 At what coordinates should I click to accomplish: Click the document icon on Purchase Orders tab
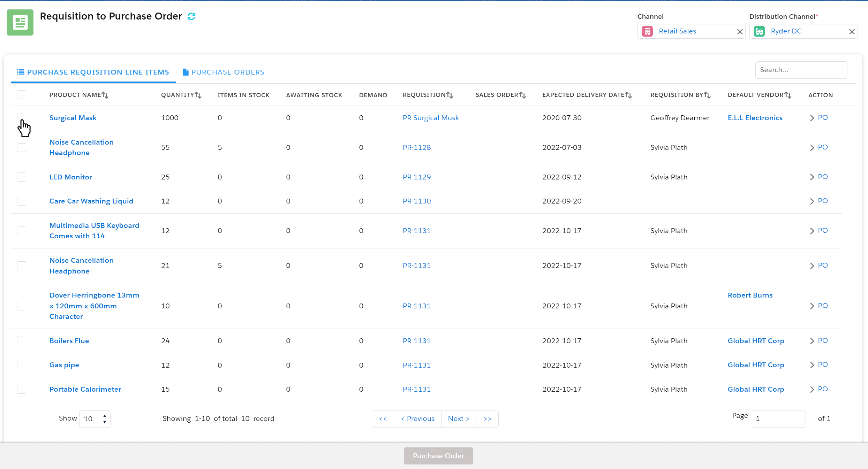click(x=186, y=72)
